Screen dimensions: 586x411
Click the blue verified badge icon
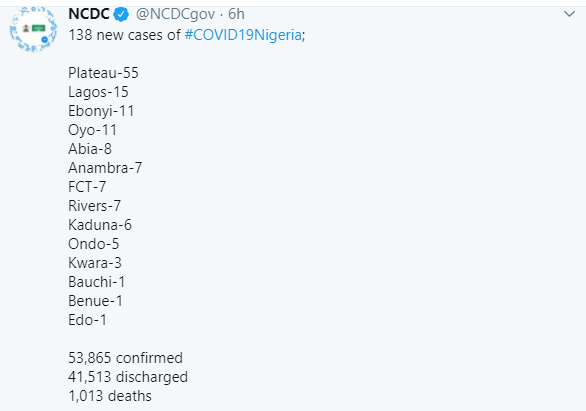121,15
